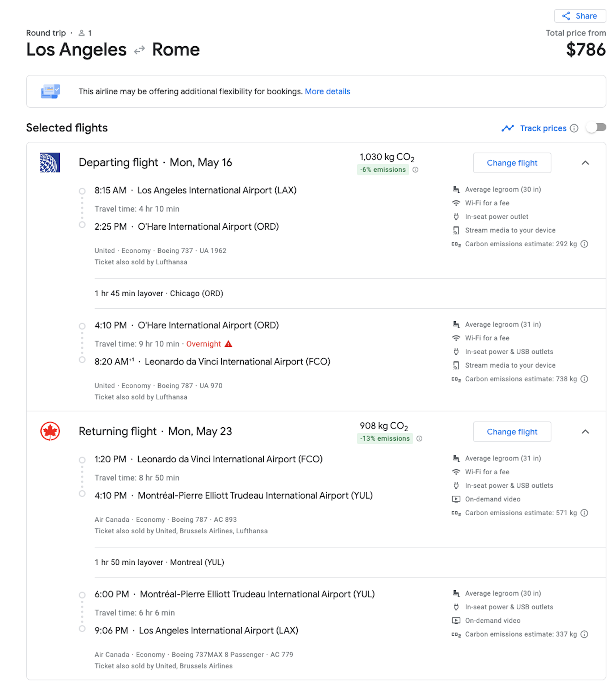The width and height of the screenshot is (616, 687).
Task: Click the carbon emissions estimate 738 kg info icon
Action: [585, 379]
